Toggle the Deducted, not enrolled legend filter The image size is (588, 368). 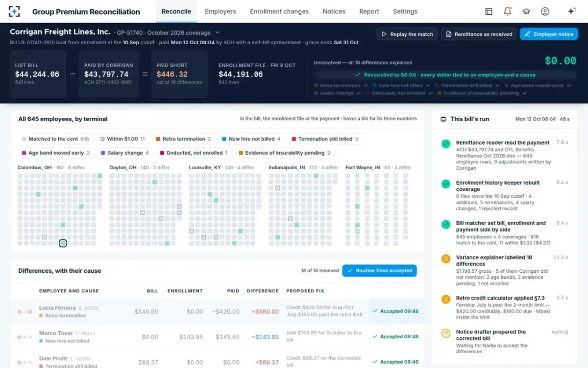click(x=194, y=153)
